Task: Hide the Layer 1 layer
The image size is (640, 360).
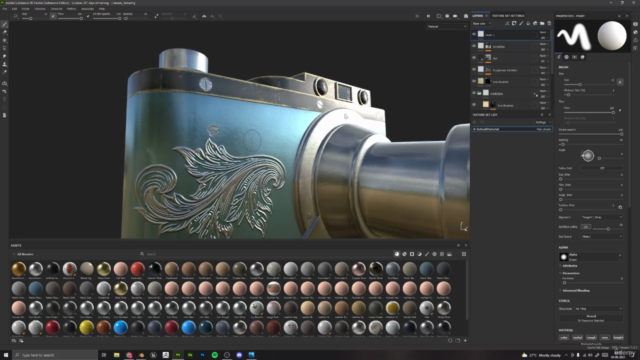Action: pyautogui.click(x=474, y=35)
